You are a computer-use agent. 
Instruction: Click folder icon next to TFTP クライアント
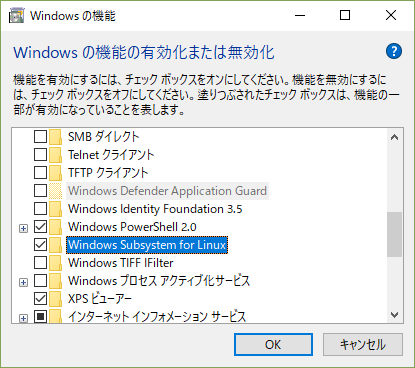click(55, 173)
